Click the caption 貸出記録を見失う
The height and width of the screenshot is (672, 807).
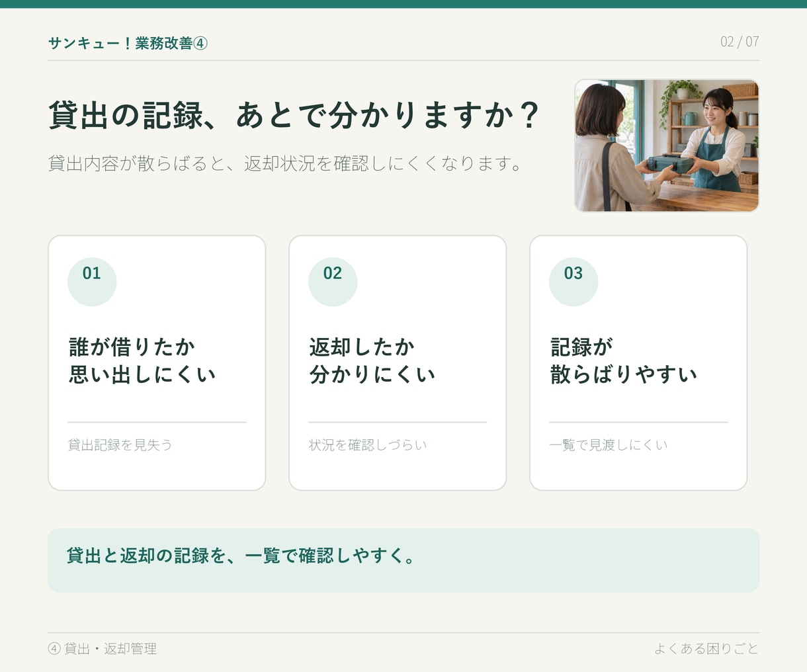tap(120, 445)
